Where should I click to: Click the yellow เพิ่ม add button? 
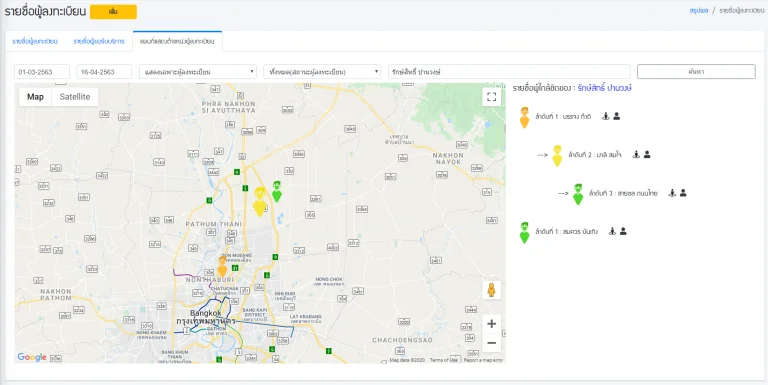click(x=113, y=12)
